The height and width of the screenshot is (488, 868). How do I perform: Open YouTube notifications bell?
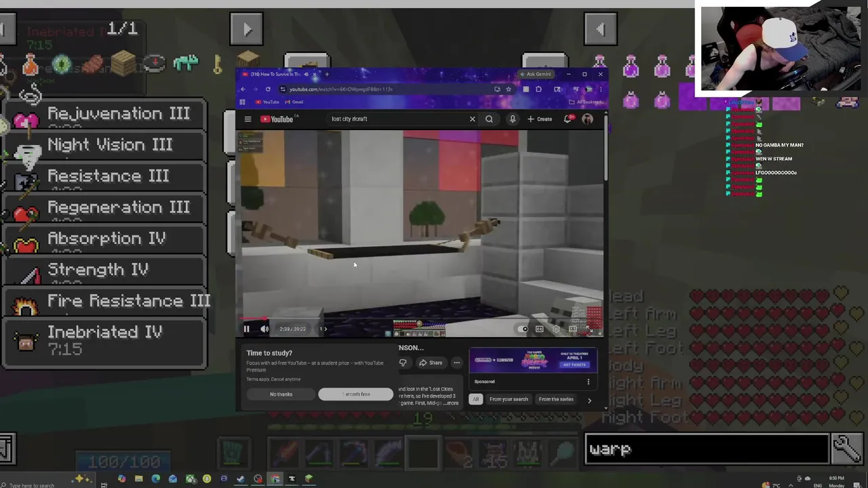pos(568,119)
